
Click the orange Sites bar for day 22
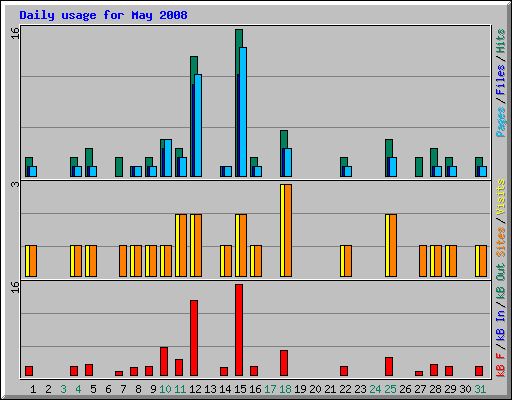(x=348, y=261)
